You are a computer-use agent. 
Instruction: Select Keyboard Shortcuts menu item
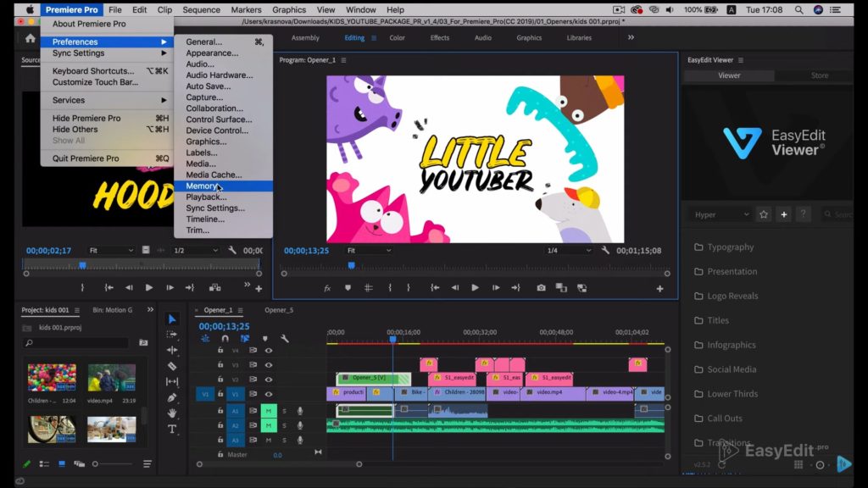tap(107, 71)
